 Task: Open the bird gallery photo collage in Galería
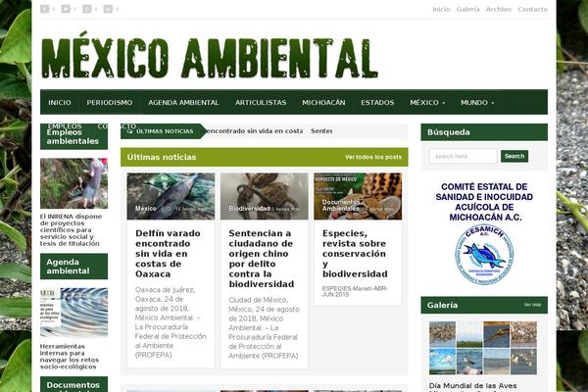(x=483, y=348)
